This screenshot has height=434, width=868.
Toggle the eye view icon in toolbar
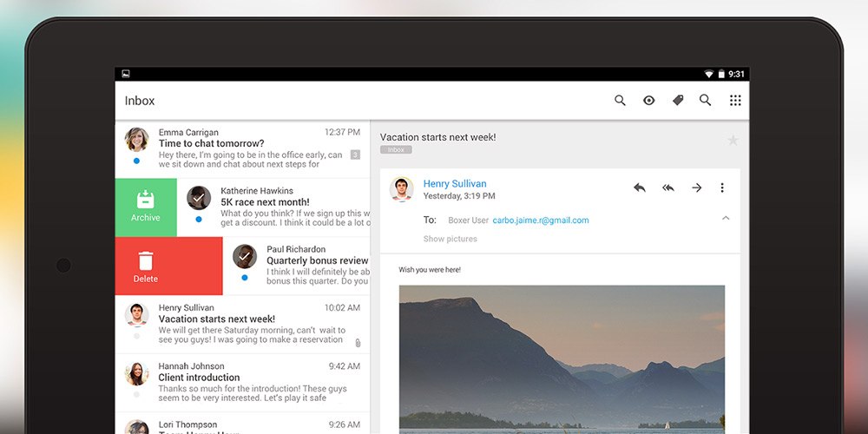tap(648, 101)
